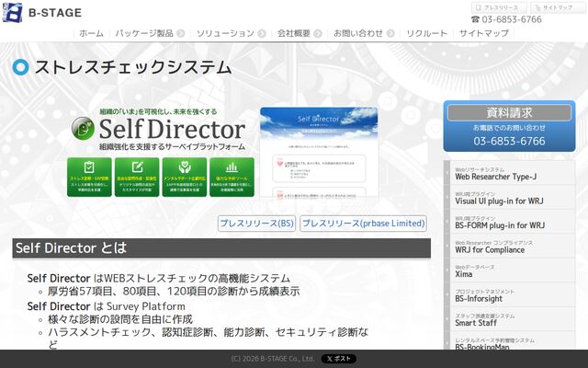Open the サイトマップ header button
Image resolution: width=588 pixels, height=368 pixels.
coord(558,7)
